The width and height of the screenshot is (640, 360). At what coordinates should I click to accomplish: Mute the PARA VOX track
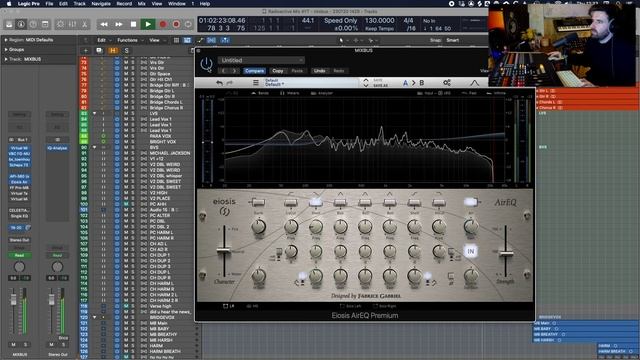[x=126, y=136]
